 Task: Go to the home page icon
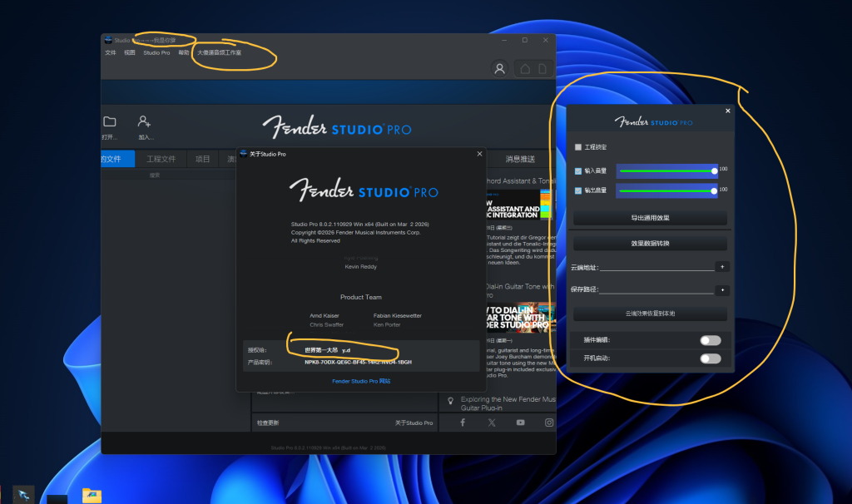click(x=525, y=69)
